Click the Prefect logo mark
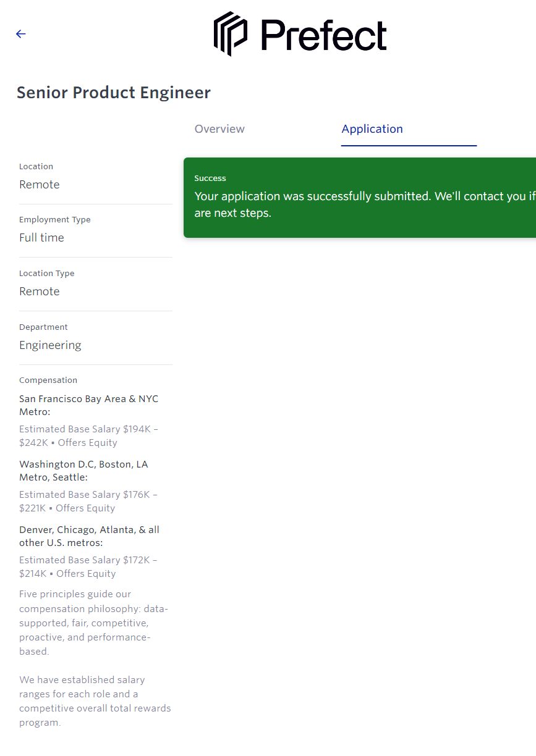 click(231, 34)
